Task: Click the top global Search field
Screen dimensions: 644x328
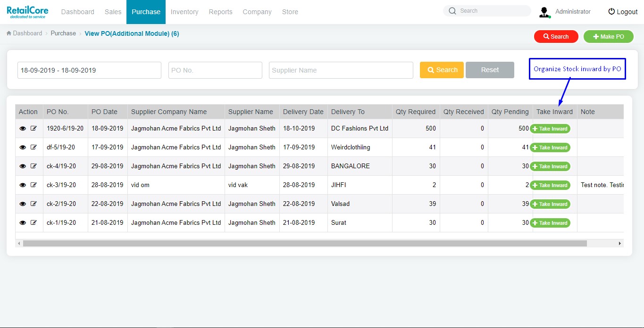Action: pos(487,11)
